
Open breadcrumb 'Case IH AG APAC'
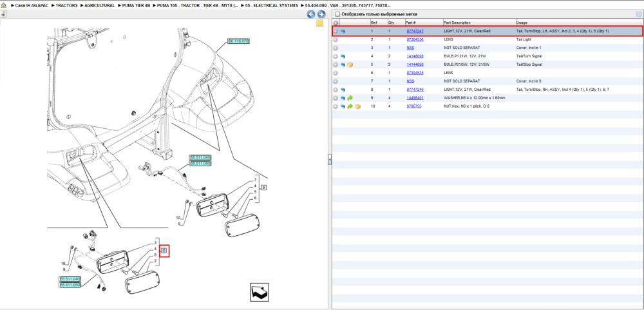tap(32, 6)
